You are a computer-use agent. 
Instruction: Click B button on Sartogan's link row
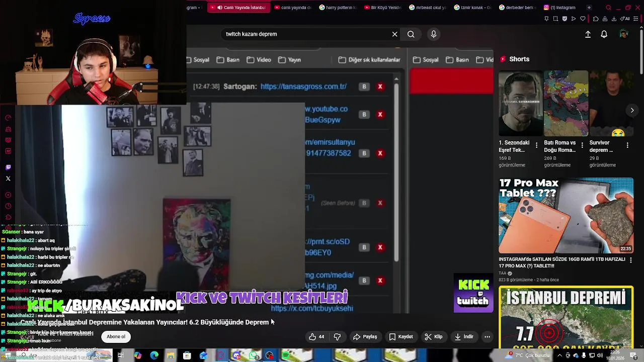click(x=364, y=86)
